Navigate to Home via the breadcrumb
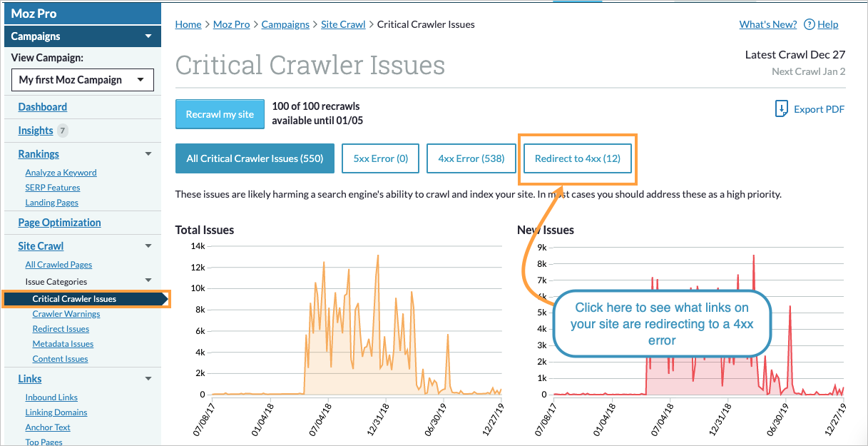Image resolution: width=868 pixels, height=446 pixels. click(188, 24)
